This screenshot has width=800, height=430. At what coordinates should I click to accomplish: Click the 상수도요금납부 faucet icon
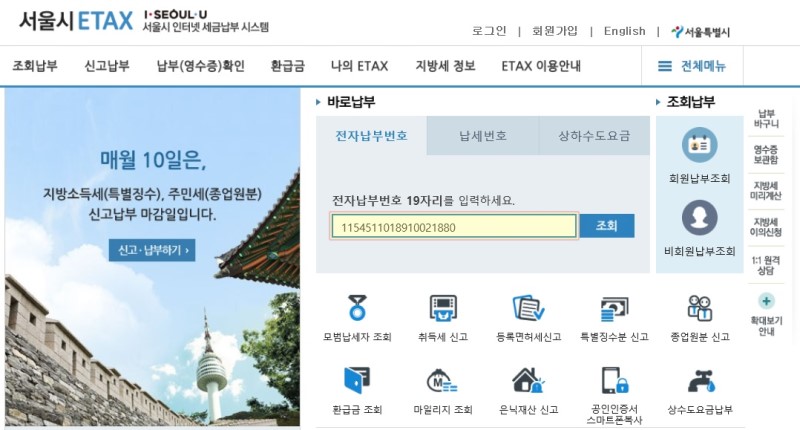click(x=700, y=381)
